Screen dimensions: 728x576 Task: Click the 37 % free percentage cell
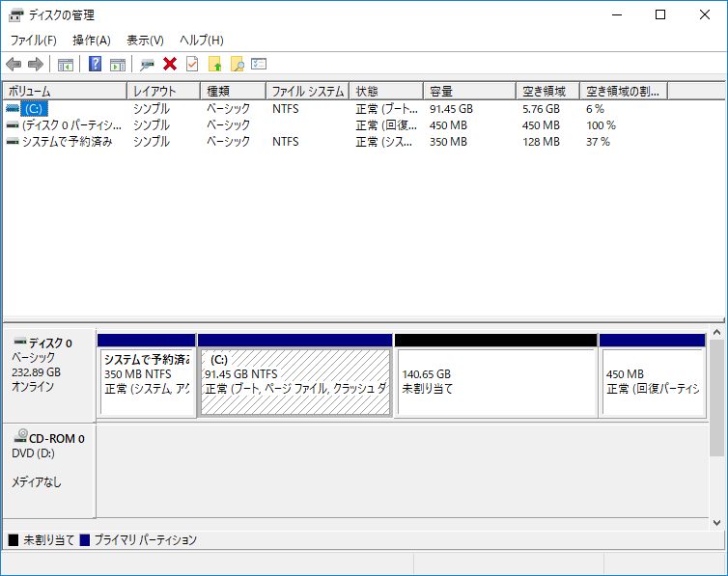(x=598, y=142)
